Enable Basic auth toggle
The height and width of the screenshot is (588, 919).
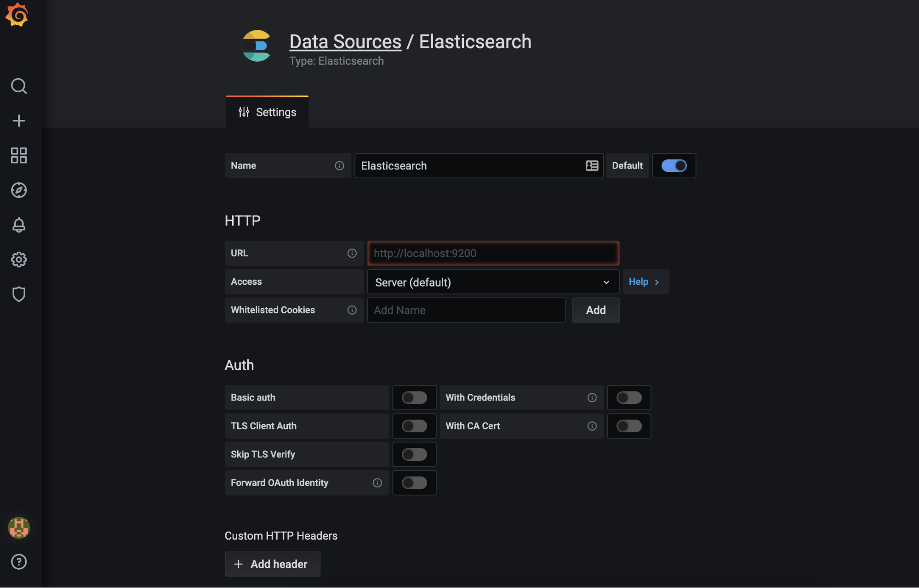click(414, 397)
